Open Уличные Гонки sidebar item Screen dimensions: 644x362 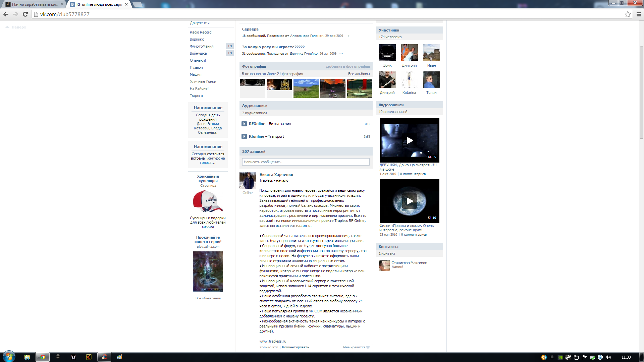coord(203,81)
